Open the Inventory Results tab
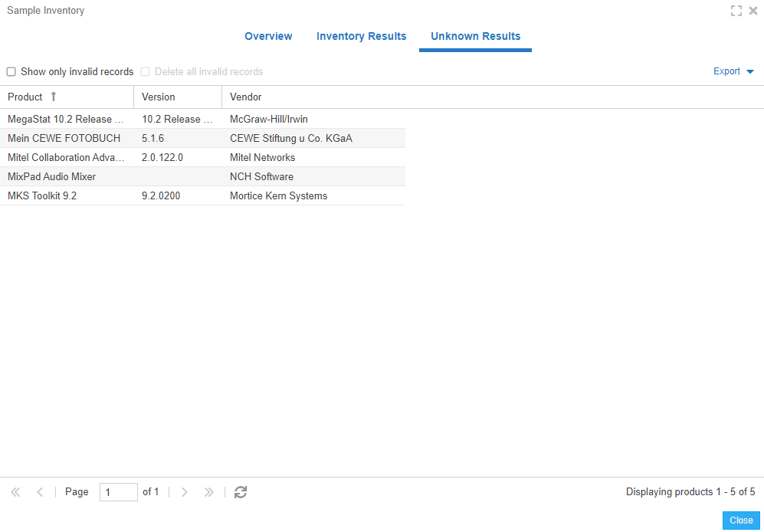The image size is (764, 532). click(x=361, y=36)
